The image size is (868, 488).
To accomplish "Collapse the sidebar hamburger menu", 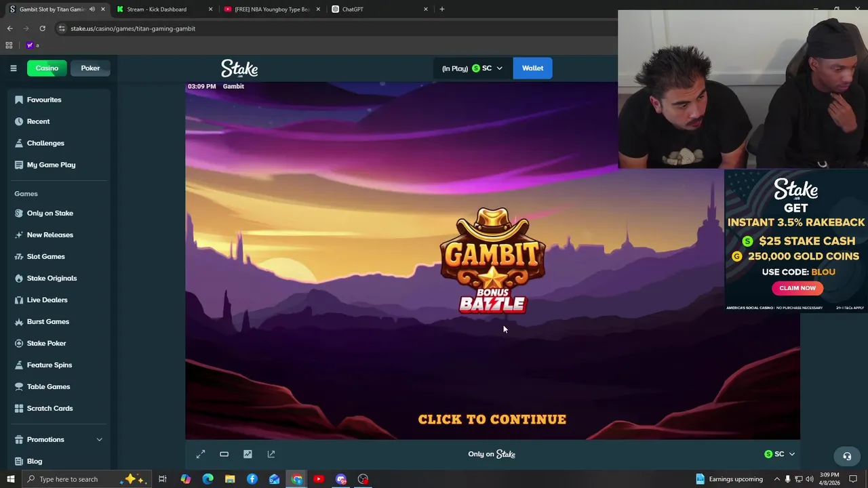I will 13,68.
